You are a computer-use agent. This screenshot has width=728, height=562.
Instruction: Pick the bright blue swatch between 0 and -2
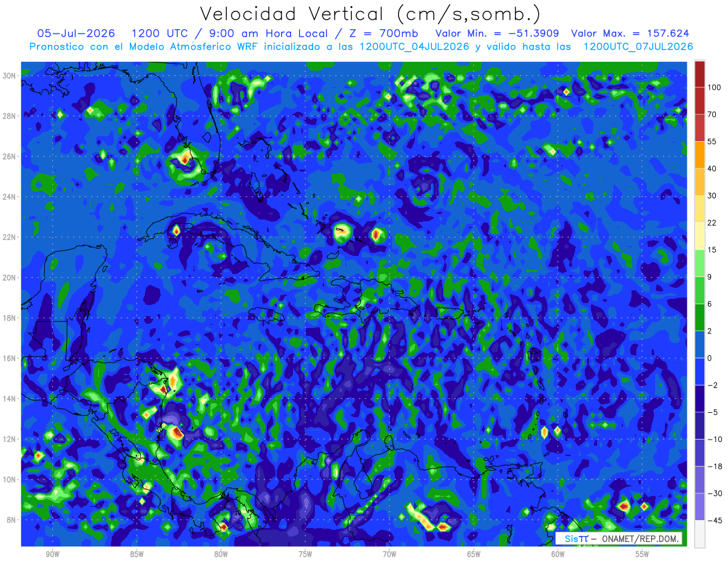point(699,372)
